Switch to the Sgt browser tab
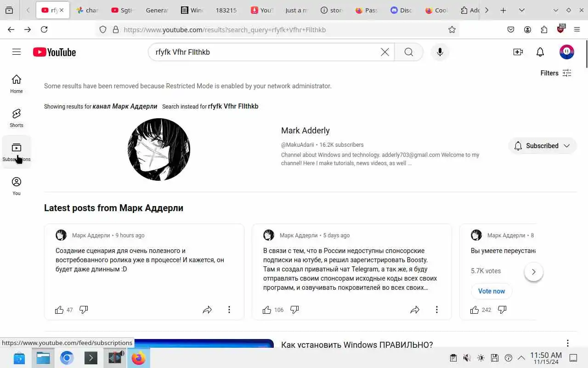588x368 pixels. coord(122,10)
